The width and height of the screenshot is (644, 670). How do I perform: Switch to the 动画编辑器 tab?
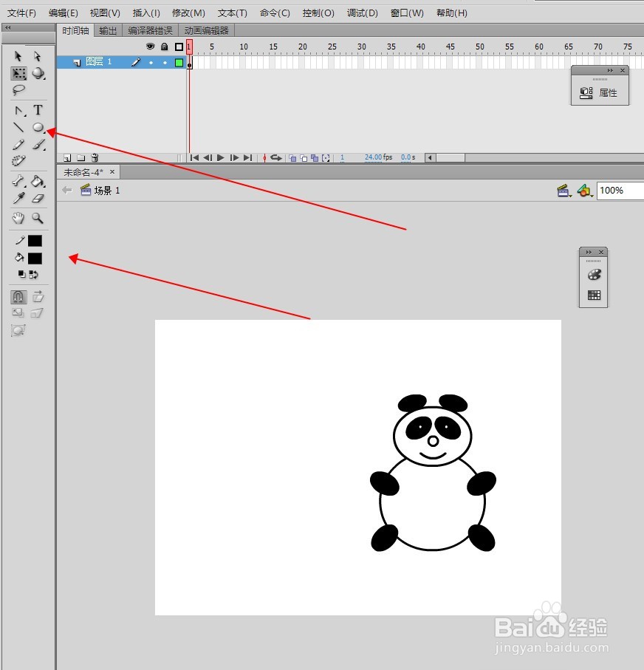coord(205,30)
